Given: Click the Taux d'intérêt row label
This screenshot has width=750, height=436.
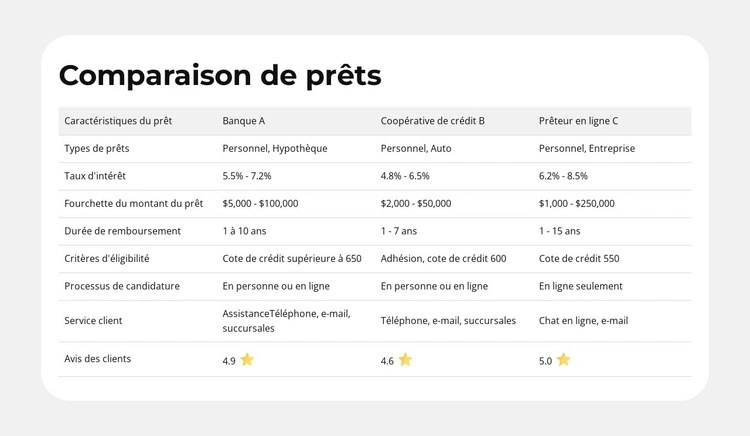Looking at the screenshot, I should 98,176.
